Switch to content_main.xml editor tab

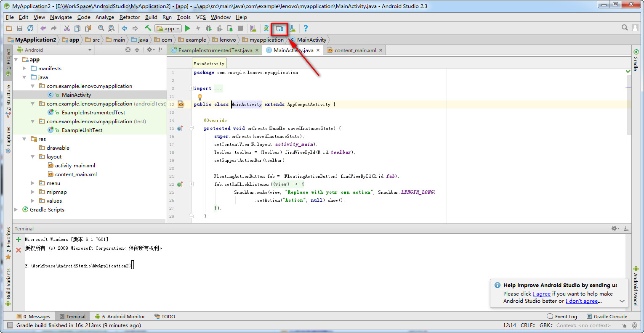pyautogui.click(x=355, y=50)
